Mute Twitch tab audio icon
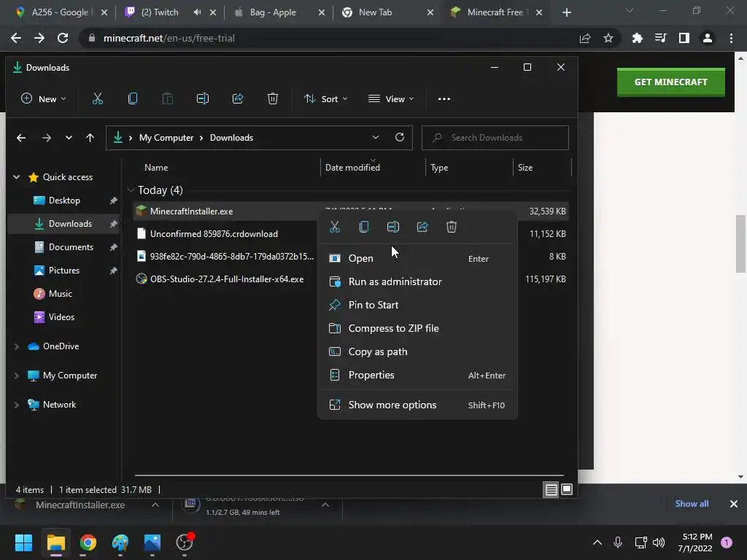The height and width of the screenshot is (560, 747). click(x=197, y=12)
